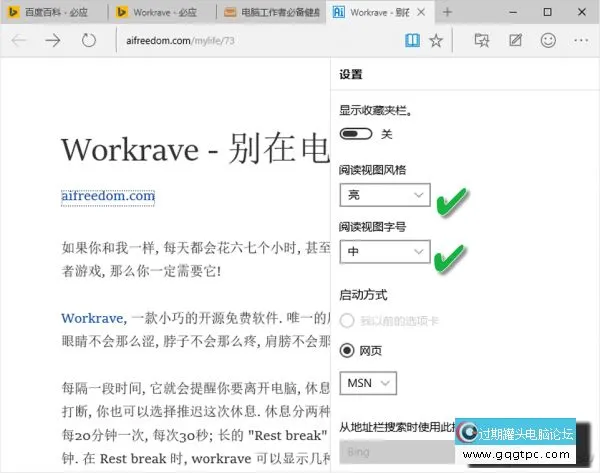600x473 pixels.
Task: Expand the reading view font size dropdown 中
Action: [385, 252]
